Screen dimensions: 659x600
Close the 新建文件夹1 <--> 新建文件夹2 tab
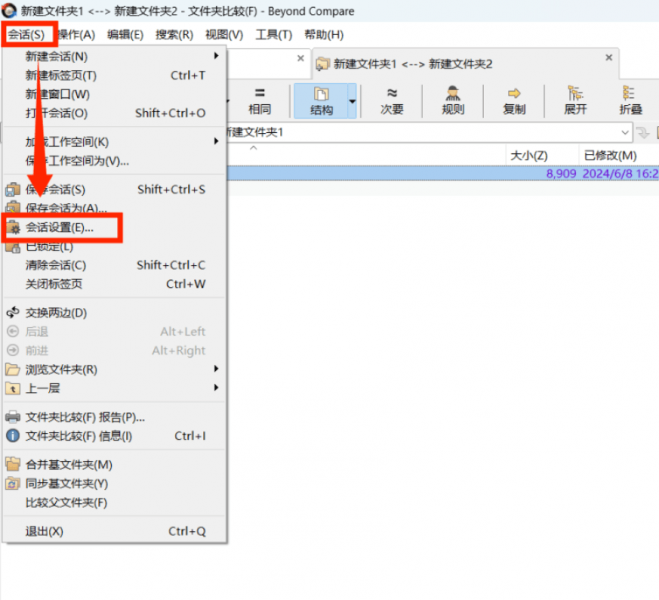pos(609,57)
